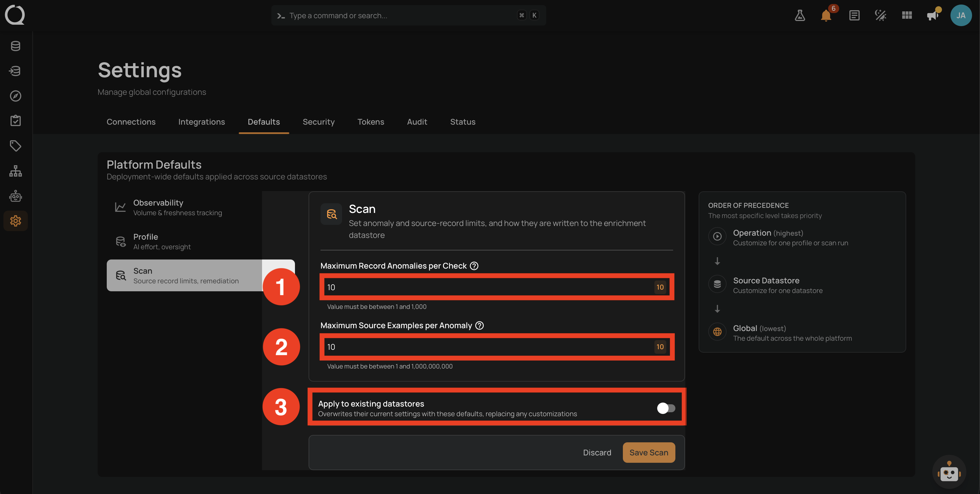Switch to the Integrations tab
This screenshot has width=980, height=494.
(x=202, y=122)
